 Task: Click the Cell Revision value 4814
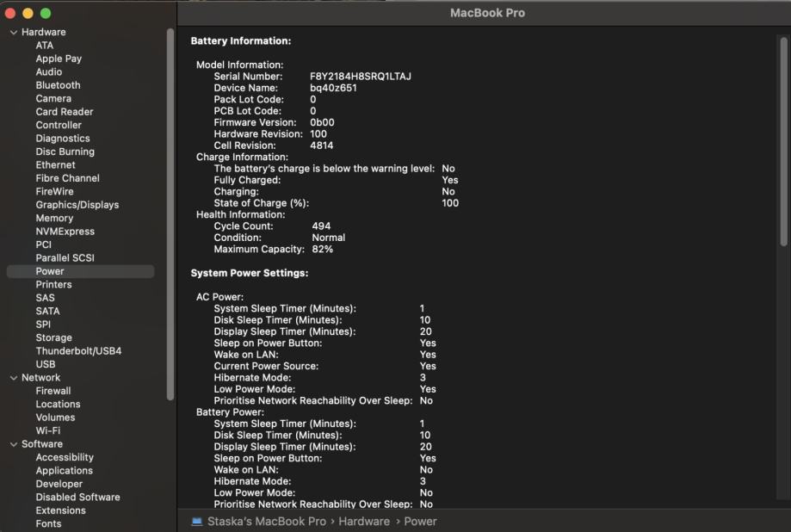321,145
